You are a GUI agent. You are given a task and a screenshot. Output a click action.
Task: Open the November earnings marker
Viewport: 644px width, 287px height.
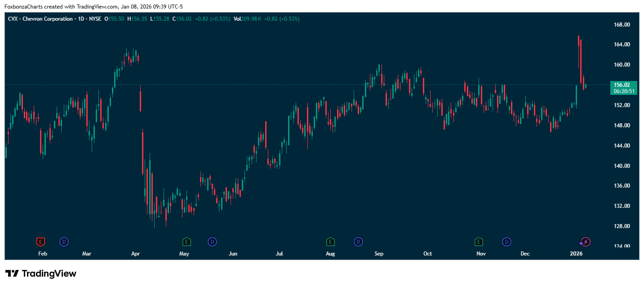pyautogui.click(x=479, y=242)
